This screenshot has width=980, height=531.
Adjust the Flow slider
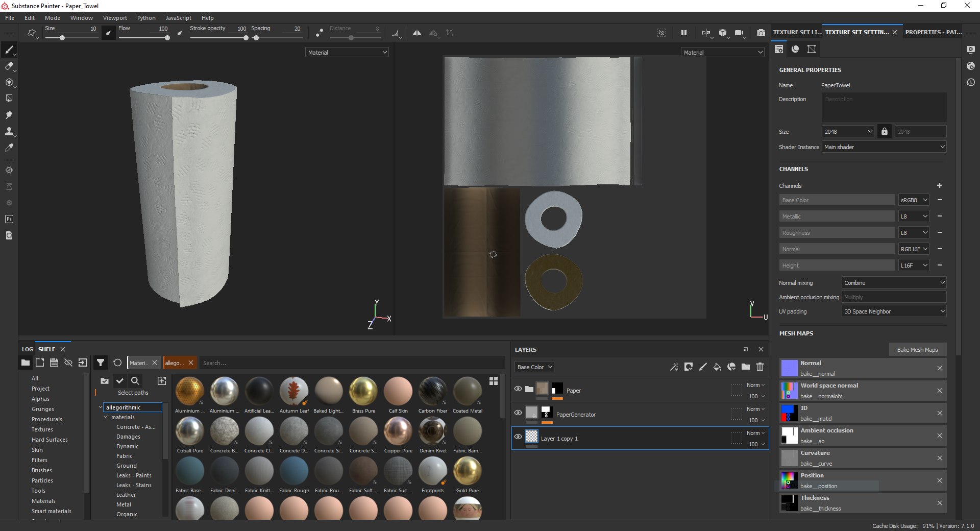point(144,38)
